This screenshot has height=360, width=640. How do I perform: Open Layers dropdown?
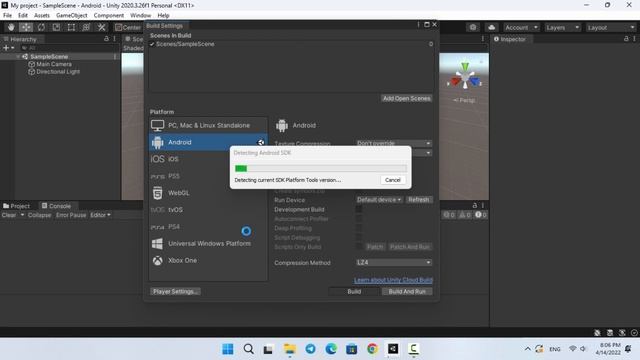562,27
